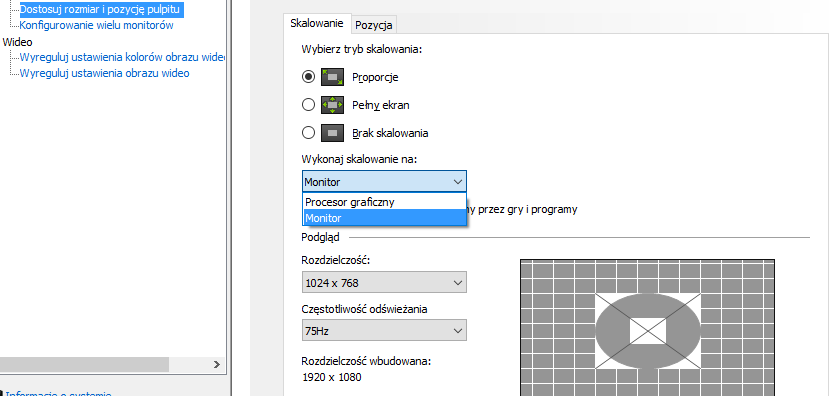Switch to the Skalowanie tab
Screen dimensions: 829x396
pos(317,23)
